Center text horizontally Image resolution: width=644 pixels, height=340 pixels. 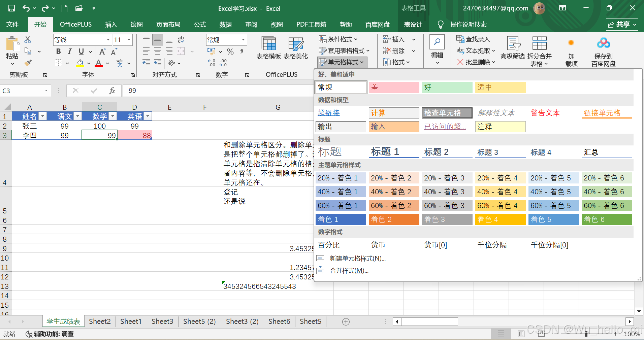point(158,51)
